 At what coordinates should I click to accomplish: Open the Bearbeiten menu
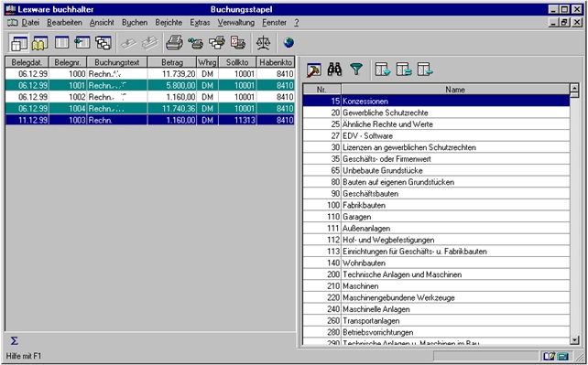click(x=64, y=23)
